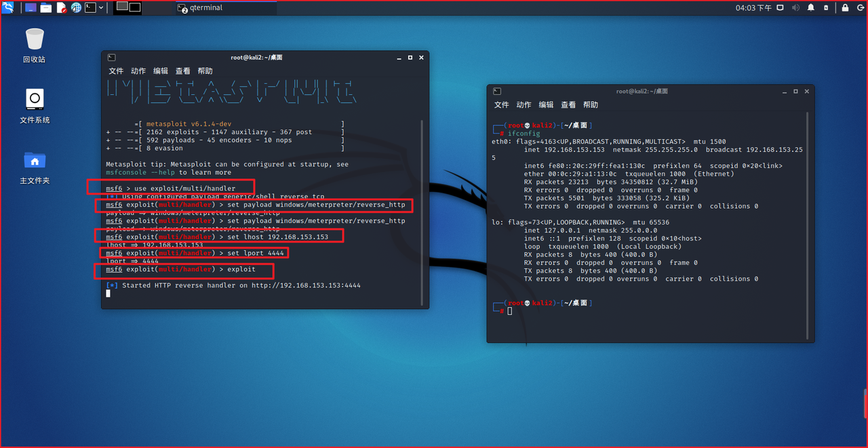Open 文件 menu in ifconfig terminal
The width and height of the screenshot is (868, 448).
click(x=502, y=105)
